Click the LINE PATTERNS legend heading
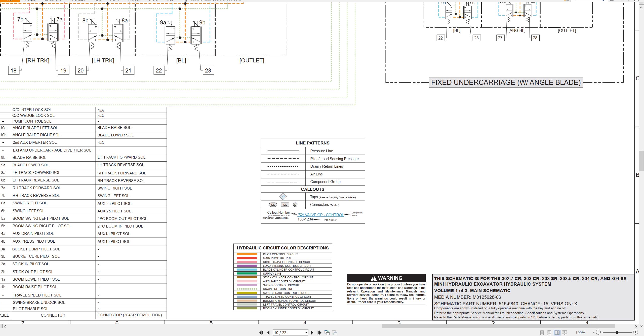 tap(313, 143)
